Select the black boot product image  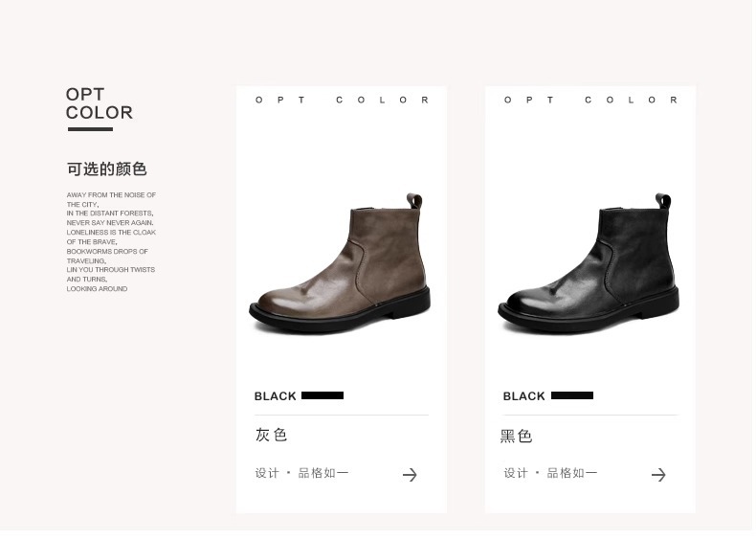click(591, 265)
